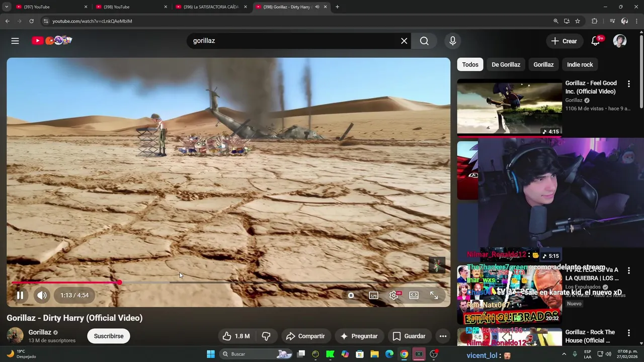Viewport: 644px width, 362px height.
Task: Open Microsoft Store from taskbar
Action: (360, 354)
